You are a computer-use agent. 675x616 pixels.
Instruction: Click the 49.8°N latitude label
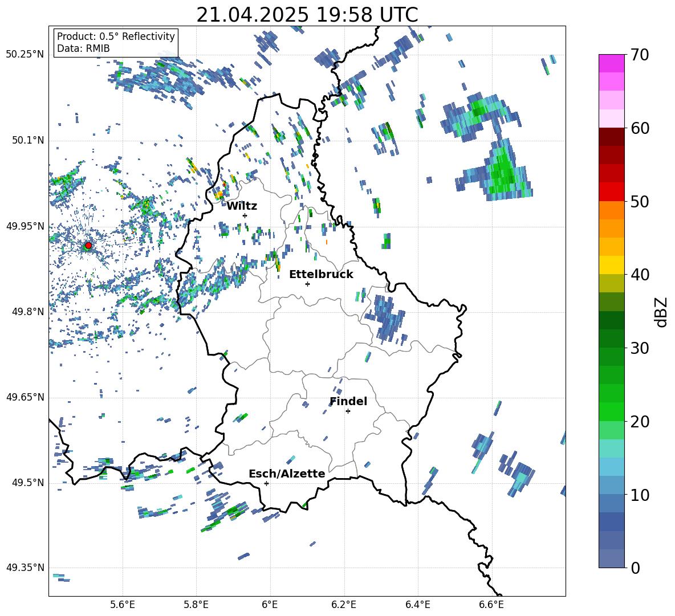point(27,312)
